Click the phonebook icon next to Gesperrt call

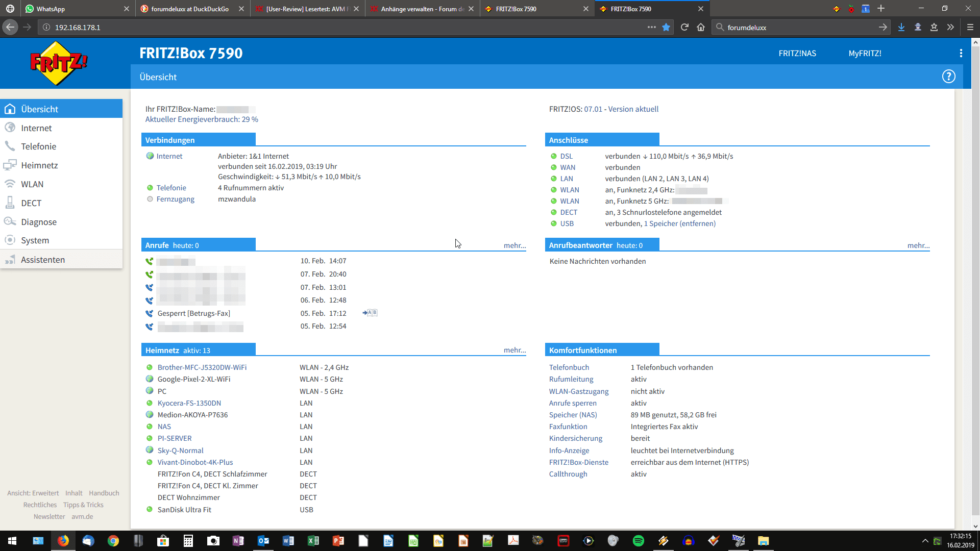[370, 313]
